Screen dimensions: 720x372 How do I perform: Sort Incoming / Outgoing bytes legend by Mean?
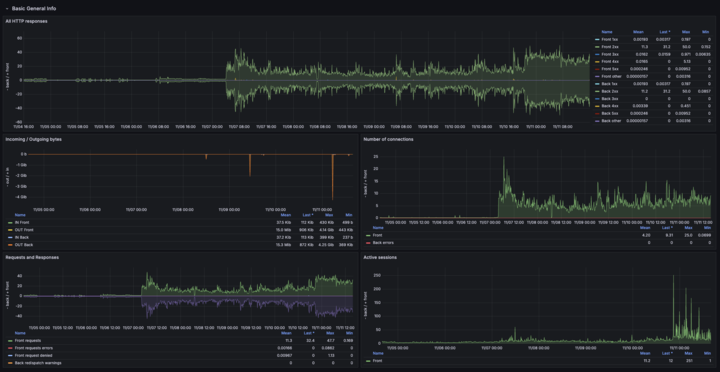pyautogui.click(x=287, y=215)
